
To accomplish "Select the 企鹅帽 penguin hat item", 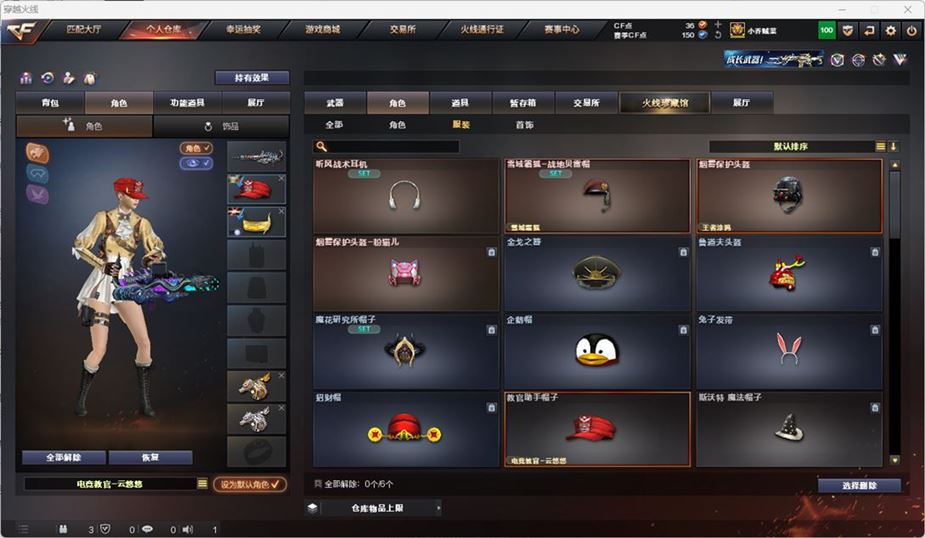I will click(x=597, y=351).
